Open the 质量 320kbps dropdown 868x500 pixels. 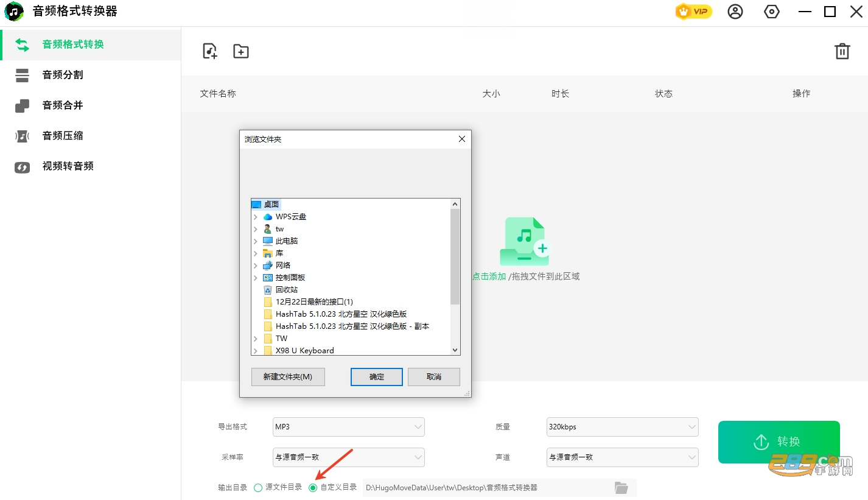[623, 427]
